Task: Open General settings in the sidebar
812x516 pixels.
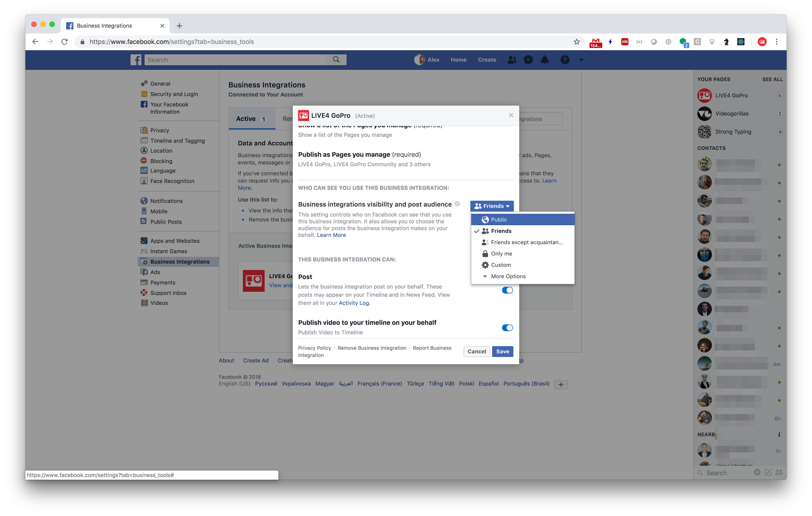Action: (160, 84)
